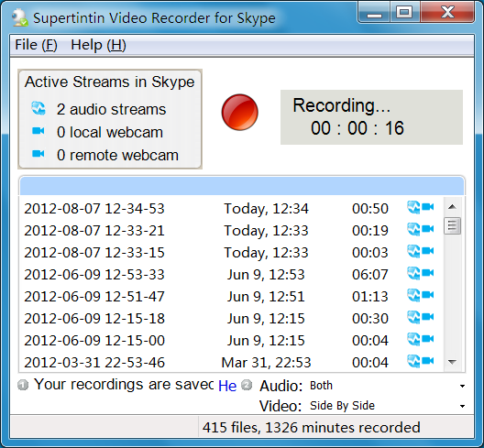Screen dimensions: 484x448
Task: Click video icon for recording 2012-06-09 12-53-33
Action: point(428,273)
